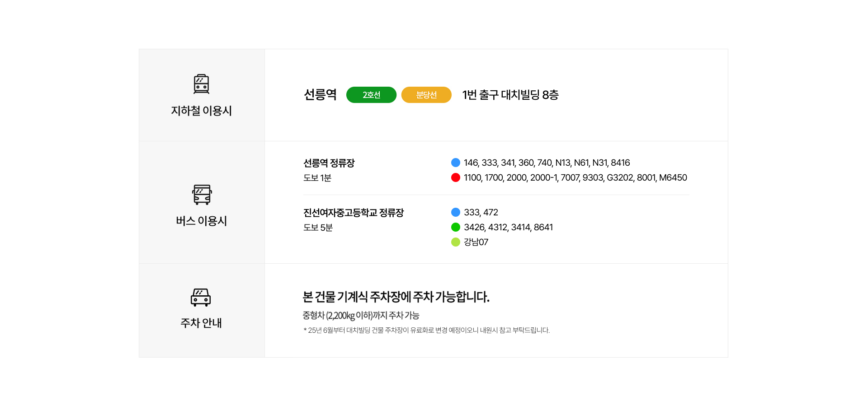Viewport: 868px width, 396px height.
Task: Click the 1번 출구 대치빌딩 8층 text
Action: click(x=510, y=95)
